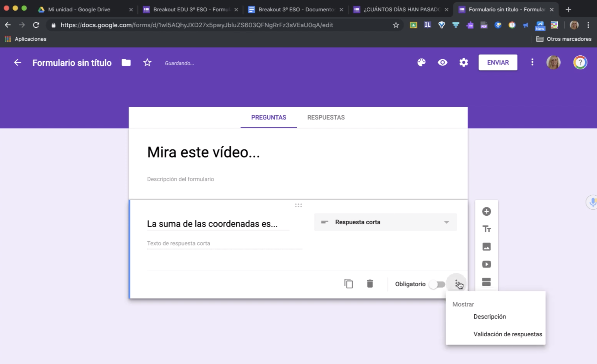Select Descripción in the Mostrar menu

[490, 317]
